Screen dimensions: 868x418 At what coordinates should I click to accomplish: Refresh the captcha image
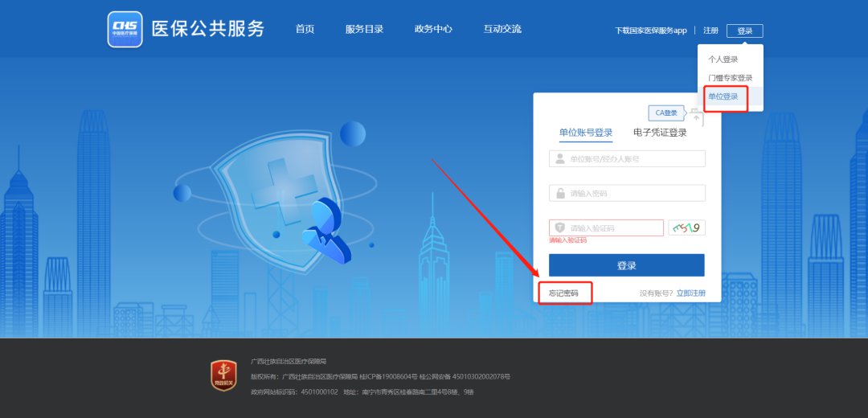tap(686, 228)
